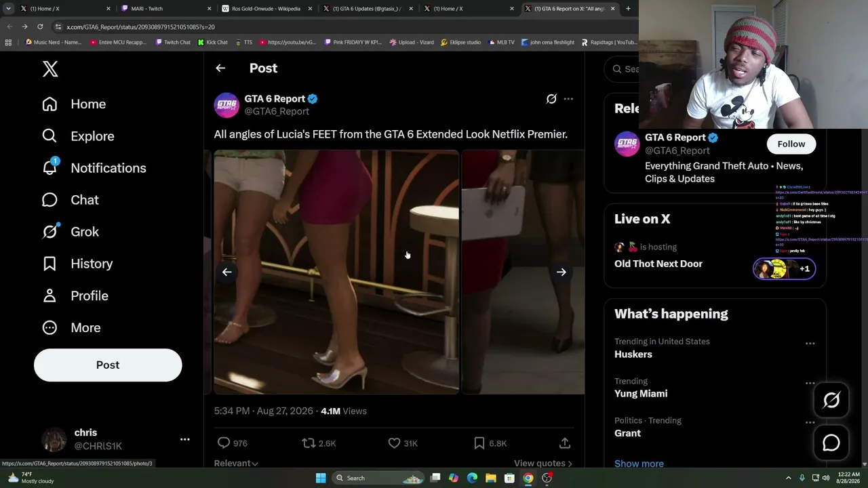The image size is (868, 488).
Task: Open the View quotes link
Action: [x=543, y=463]
